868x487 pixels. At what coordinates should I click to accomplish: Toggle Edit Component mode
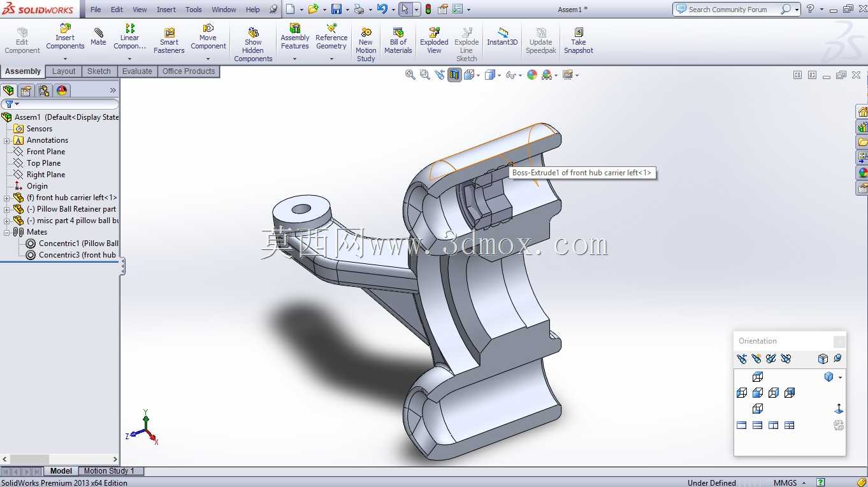22,41
